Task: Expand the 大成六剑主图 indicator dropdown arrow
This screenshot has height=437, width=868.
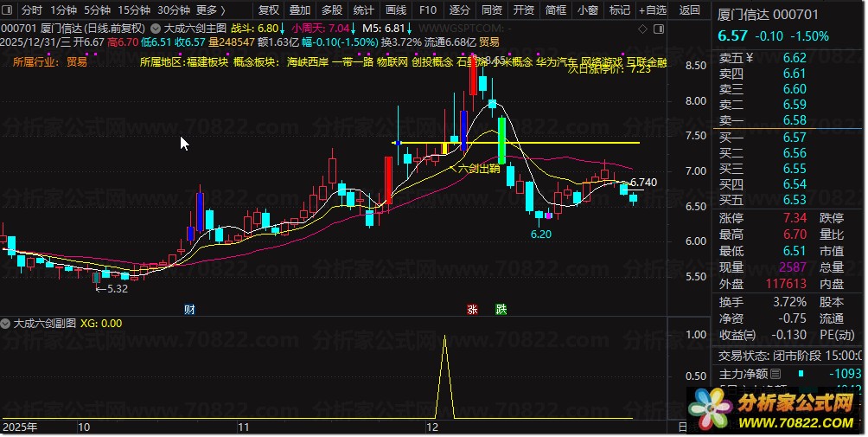Action: pyautogui.click(x=156, y=29)
